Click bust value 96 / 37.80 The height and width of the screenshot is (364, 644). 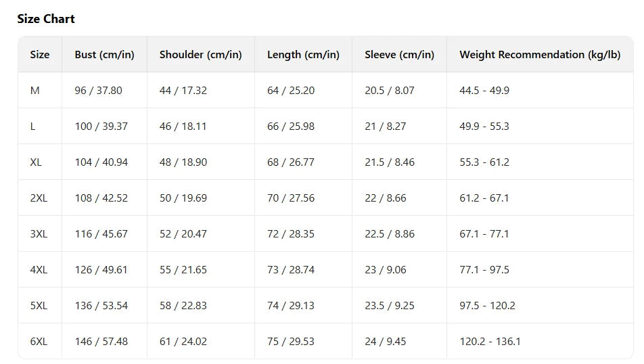coord(99,91)
